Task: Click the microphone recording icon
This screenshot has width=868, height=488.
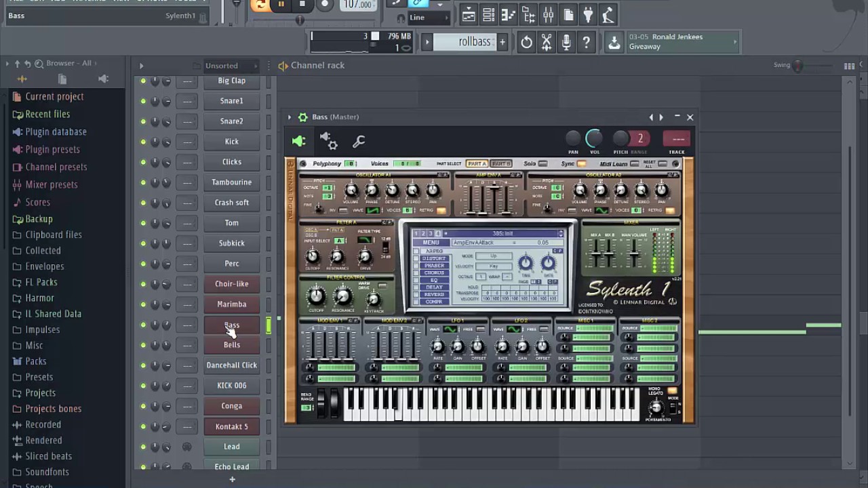Action: pyautogui.click(x=566, y=42)
